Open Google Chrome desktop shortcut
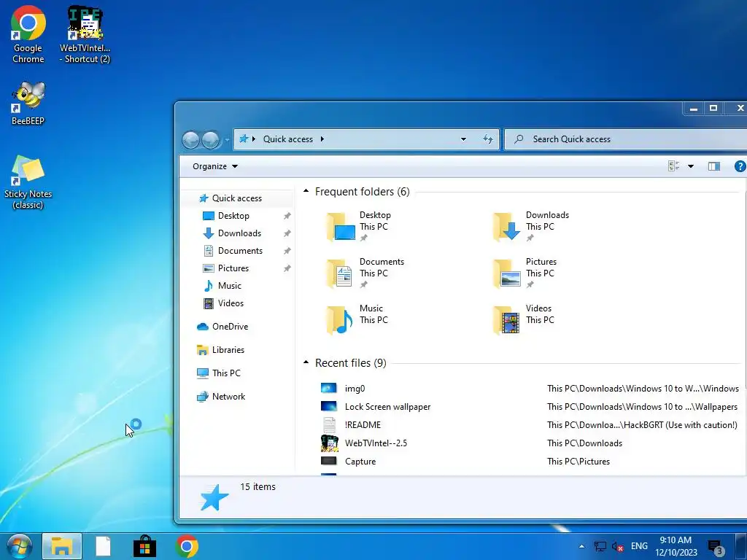 [x=28, y=34]
